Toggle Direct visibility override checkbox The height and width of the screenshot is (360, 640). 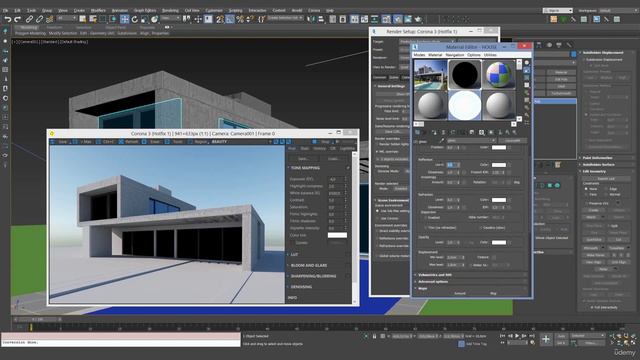point(377,231)
